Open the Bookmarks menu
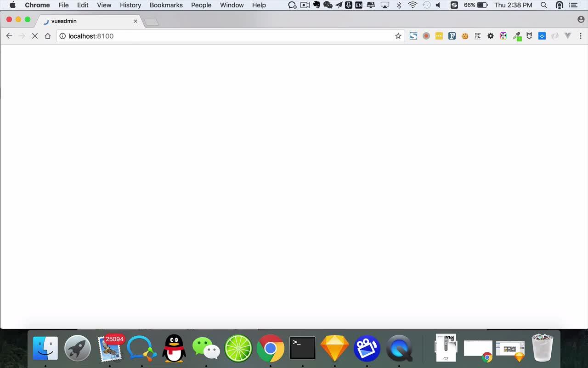The width and height of the screenshot is (588, 368). coord(166,5)
